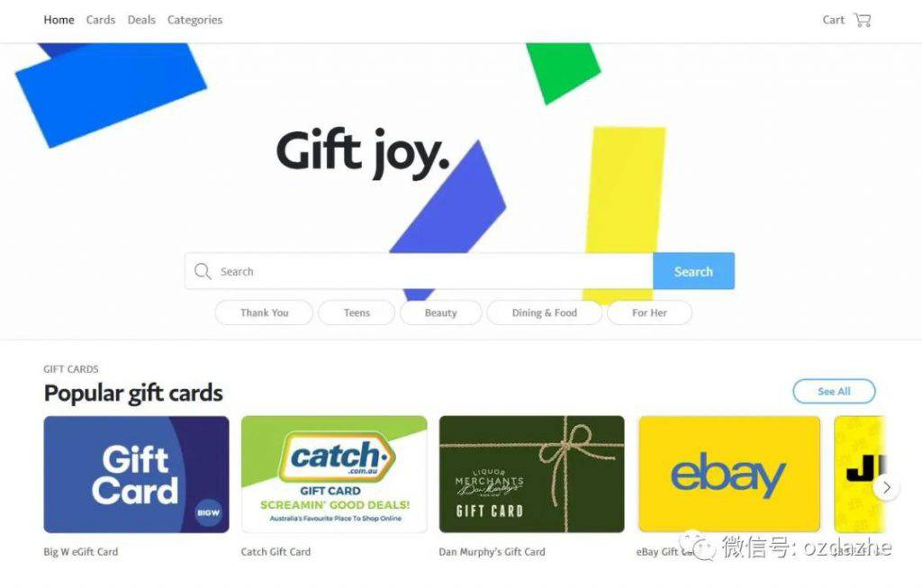922x588 pixels.
Task: Open the Dan Murphy's gift card image
Action: pyautogui.click(x=531, y=475)
